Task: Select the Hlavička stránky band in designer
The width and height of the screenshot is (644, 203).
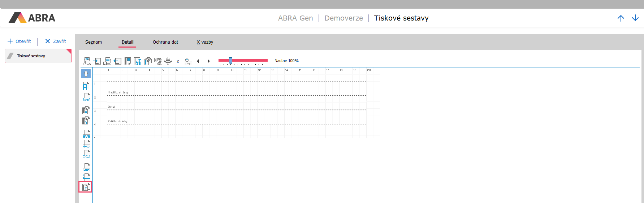Action: [x=236, y=88]
